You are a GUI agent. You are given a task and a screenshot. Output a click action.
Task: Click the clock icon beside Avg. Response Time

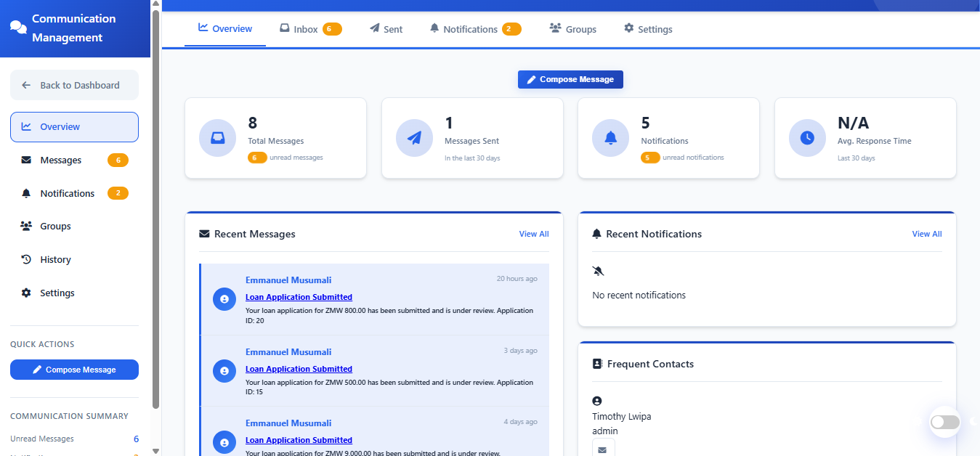807,138
